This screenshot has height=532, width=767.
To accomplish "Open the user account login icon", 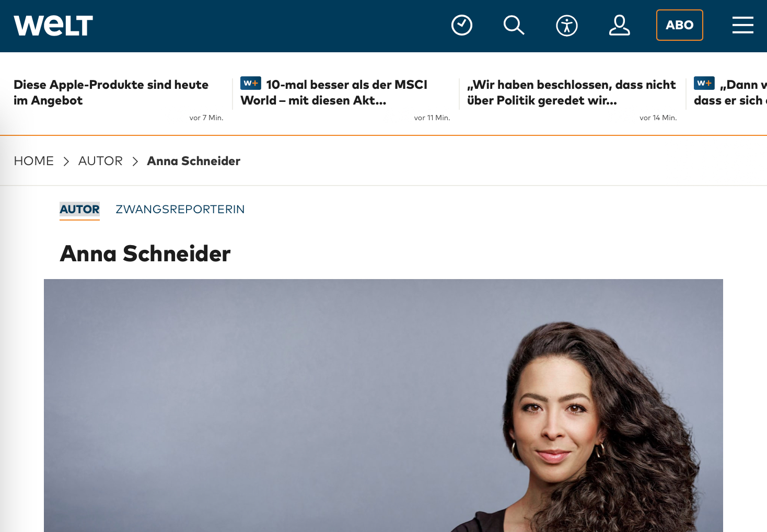I will (620, 25).
